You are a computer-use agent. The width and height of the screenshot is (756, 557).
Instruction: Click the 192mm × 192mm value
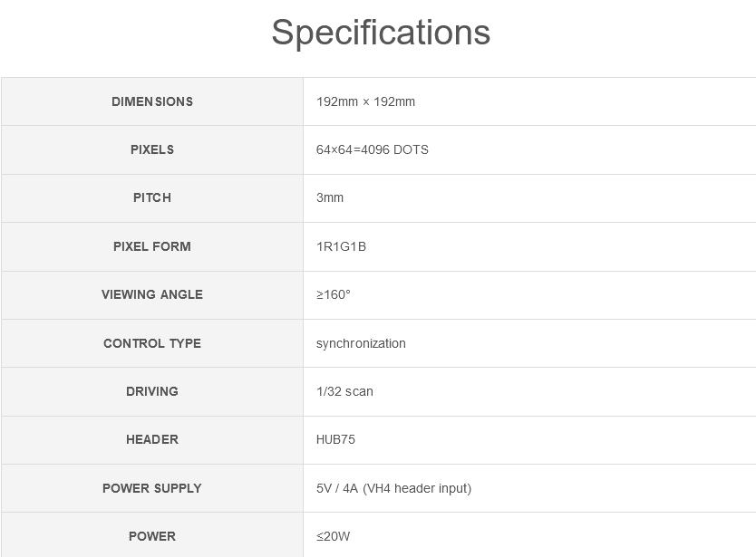365,101
